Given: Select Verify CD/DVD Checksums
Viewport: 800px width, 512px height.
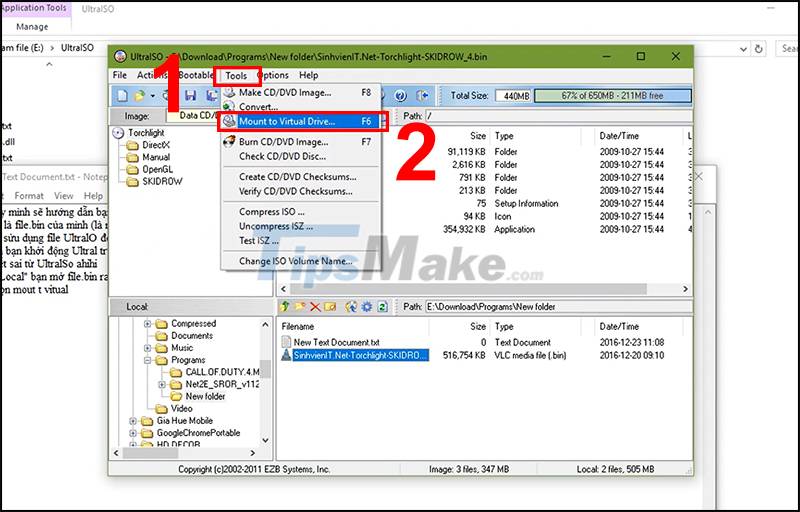Looking at the screenshot, I should [302, 191].
